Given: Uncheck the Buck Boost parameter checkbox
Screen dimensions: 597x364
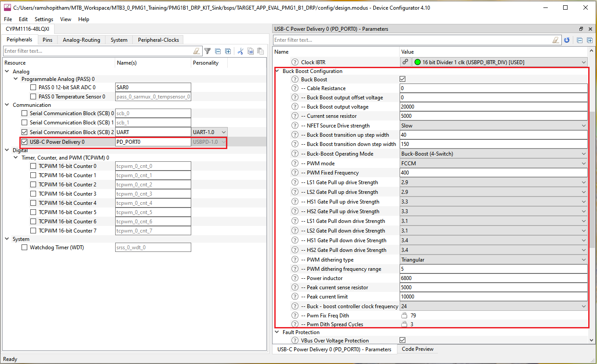Looking at the screenshot, I should click(402, 79).
